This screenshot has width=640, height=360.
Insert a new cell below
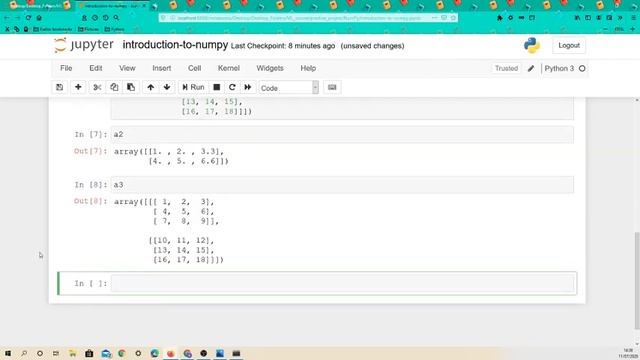click(78, 87)
